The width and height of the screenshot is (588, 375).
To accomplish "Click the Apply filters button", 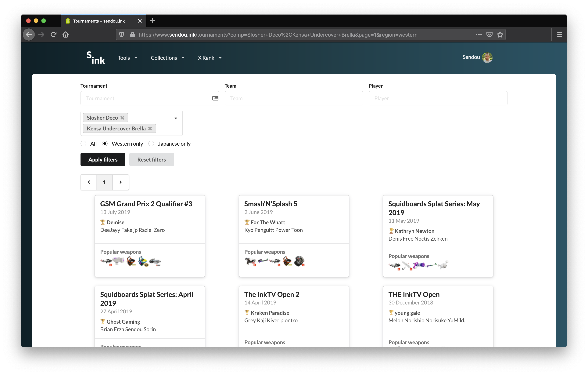I will 102,159.
